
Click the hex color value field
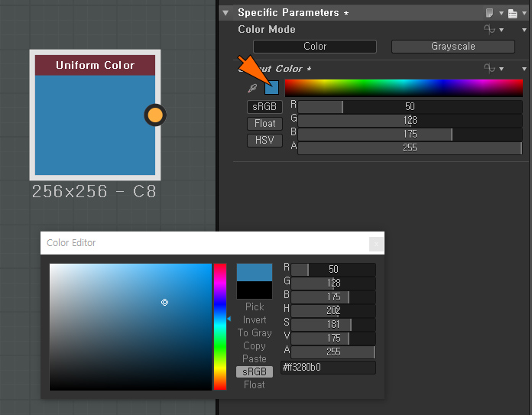(x=328, y=368)
